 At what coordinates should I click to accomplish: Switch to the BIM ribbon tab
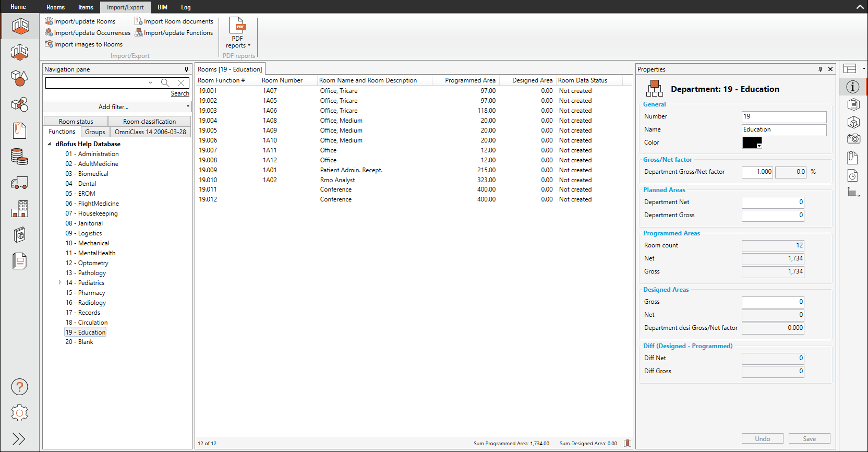pos(162,7)
